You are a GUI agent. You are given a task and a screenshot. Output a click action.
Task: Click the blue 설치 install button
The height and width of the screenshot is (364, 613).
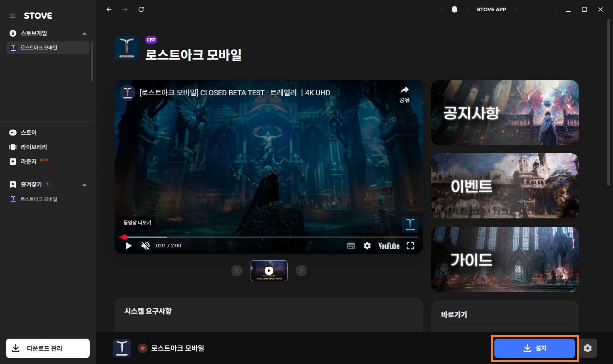(534, 348)
